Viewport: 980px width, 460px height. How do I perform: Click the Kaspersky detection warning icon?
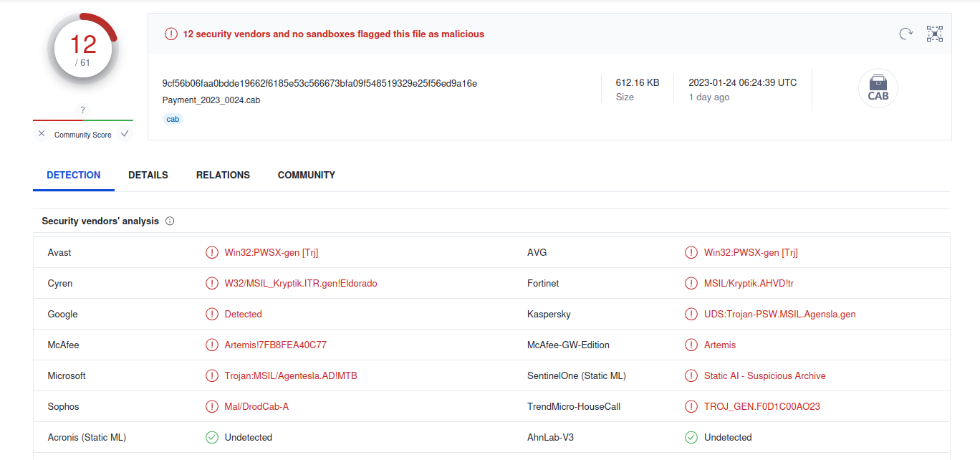[x=691, y=314]
